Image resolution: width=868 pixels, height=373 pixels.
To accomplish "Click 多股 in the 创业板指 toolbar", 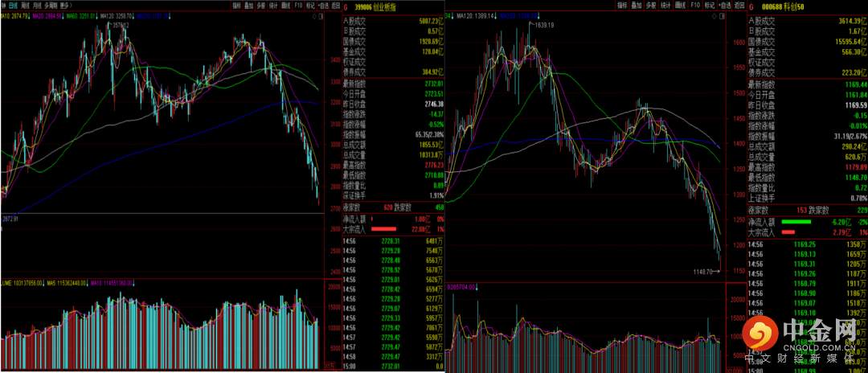I will pyautogui.click(x=260, y=6).
